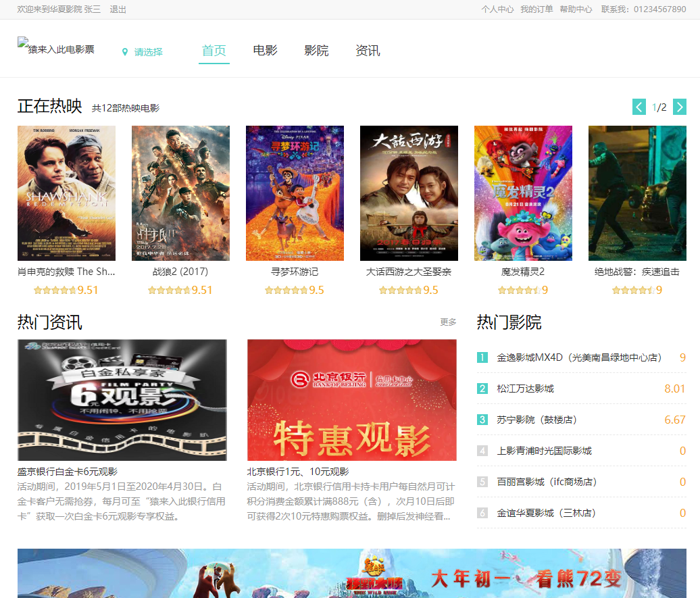Viewport: 700px width, 598px height.
Task: Open cinema 苏宁影院（鼓楼店）
Action: coord(537,420)
